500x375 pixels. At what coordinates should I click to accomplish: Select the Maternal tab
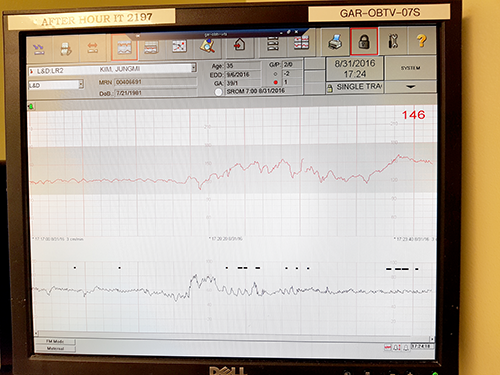[x=55, y=349]
